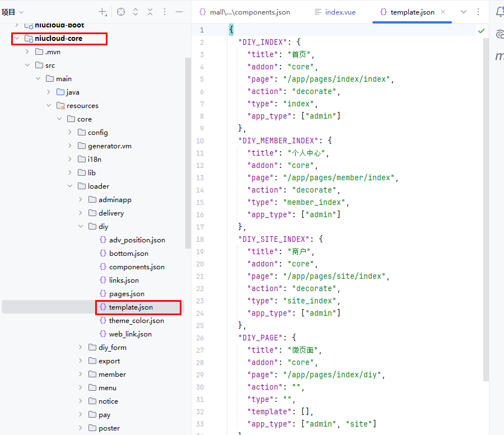Open editor tabs three-dot options menu
Screen dimensions: 504x435
[478, 12]
